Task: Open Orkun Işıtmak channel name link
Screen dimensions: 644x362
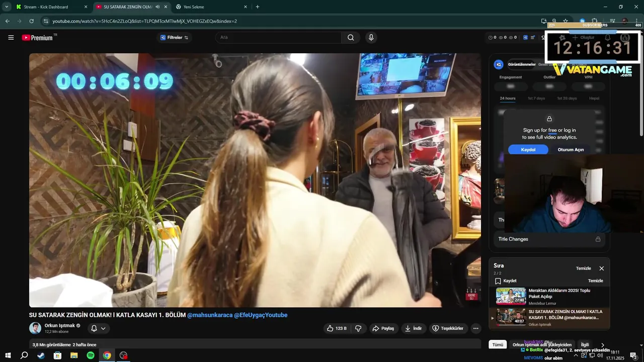Action: click(x=59, y=325)
